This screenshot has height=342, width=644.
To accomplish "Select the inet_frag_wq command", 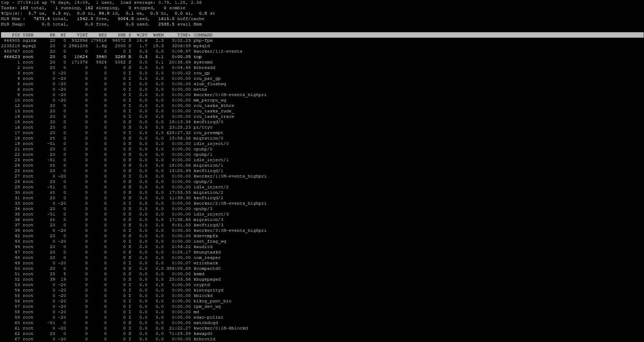I will [210, 241].
